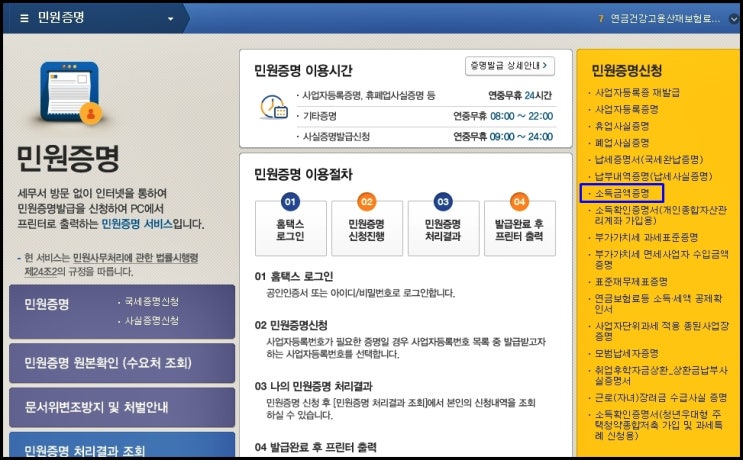The width and height of the screenshot is (743, 460).
Task: Open 취업후학자금상환_상환금납부사실증명서 link
Action: click(661, 375)
